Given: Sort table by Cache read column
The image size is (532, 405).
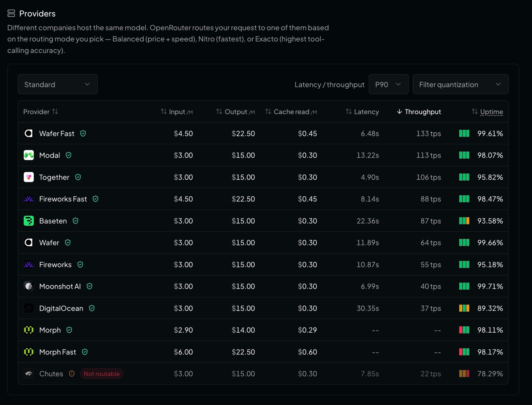Looking at the screenshot, I should tap(291, 112).
